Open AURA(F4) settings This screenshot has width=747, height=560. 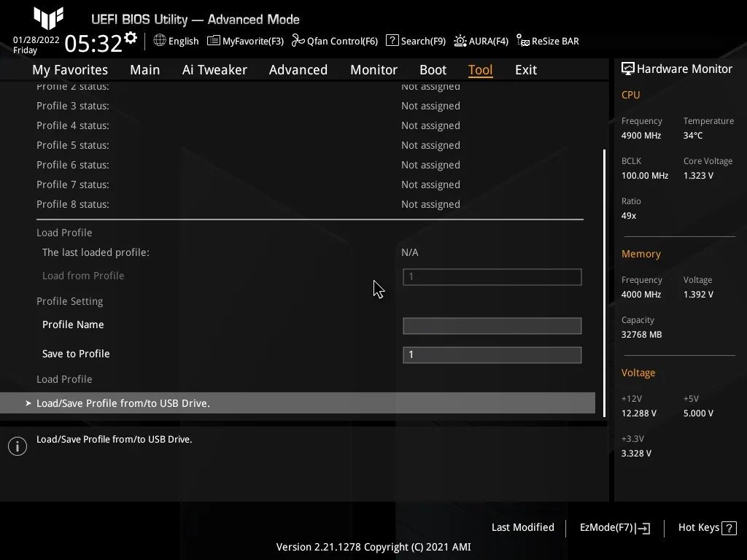click(x=488, y=41)
